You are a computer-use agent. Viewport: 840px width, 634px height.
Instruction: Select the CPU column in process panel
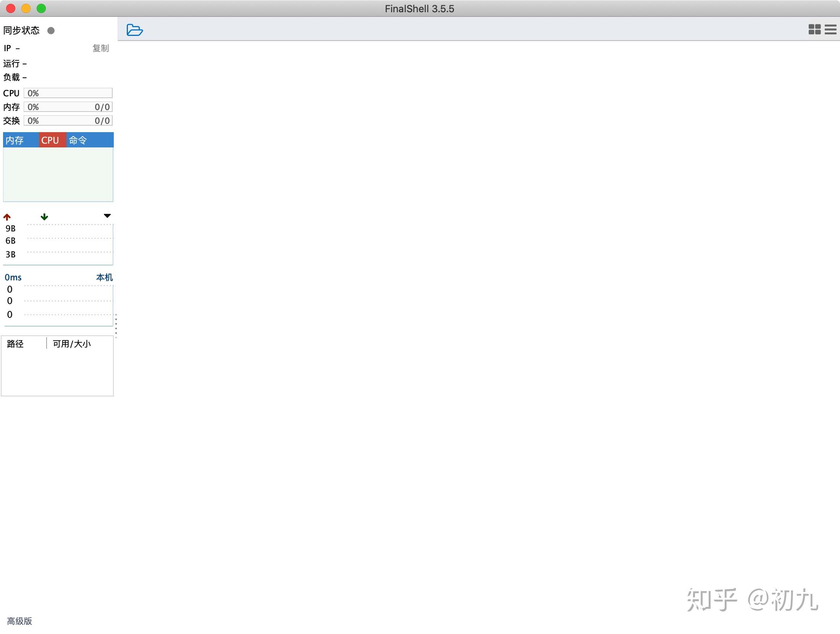coord(51,140)
